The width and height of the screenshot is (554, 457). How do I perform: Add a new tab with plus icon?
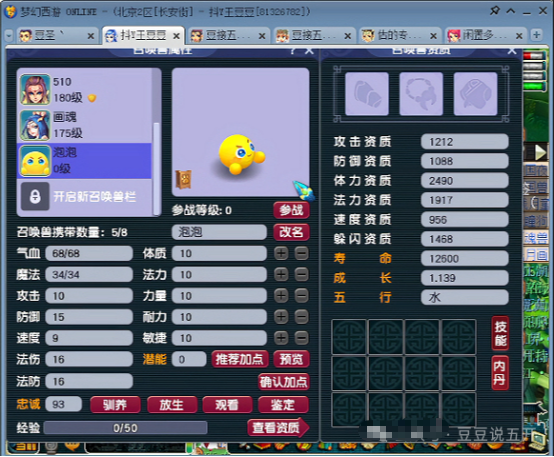tap(537, 35)
